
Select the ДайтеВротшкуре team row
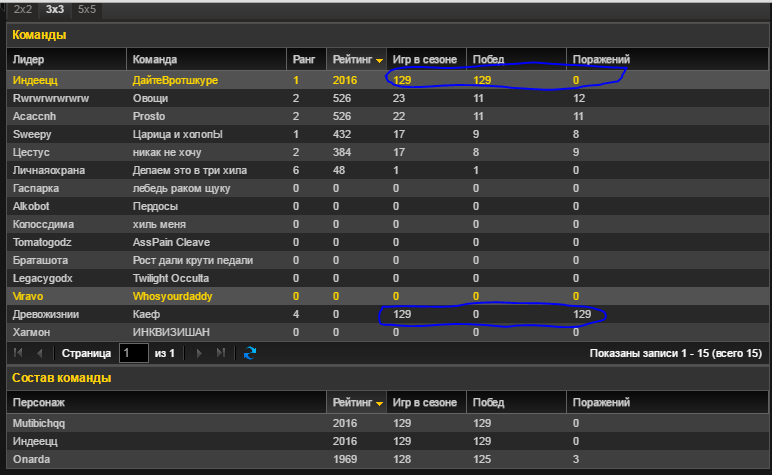175,79
